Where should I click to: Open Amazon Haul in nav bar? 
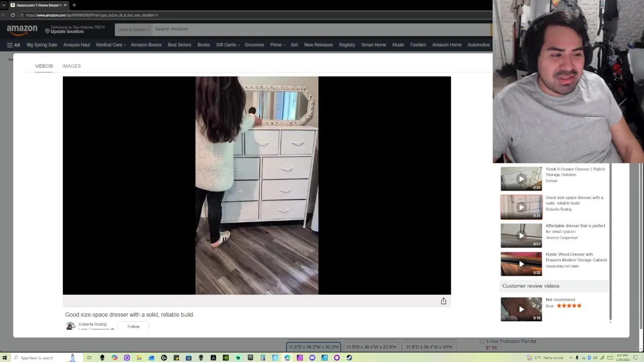(76, 45)
